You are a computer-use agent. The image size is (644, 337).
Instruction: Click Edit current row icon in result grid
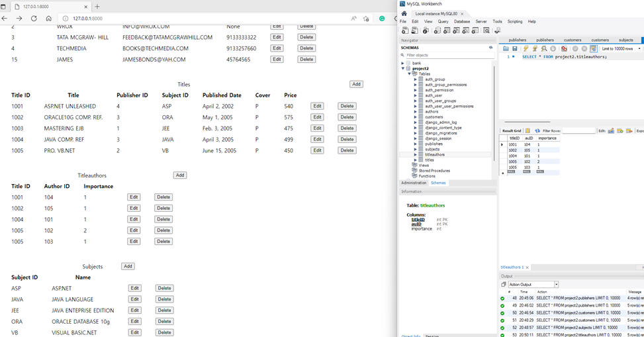tap(611, 130)
